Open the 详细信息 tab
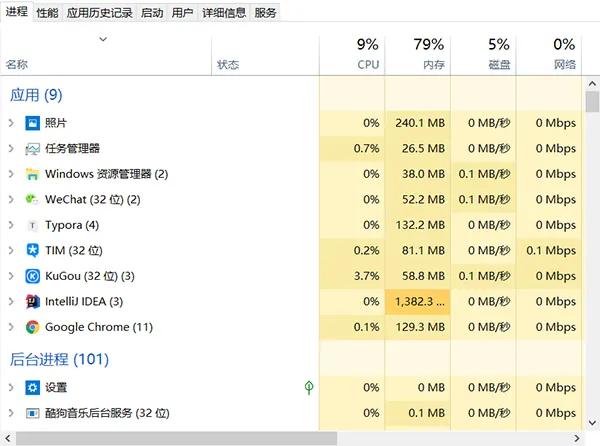Viewport: 600px width, 446px height. pyautogui.click(x=224, y=13)
